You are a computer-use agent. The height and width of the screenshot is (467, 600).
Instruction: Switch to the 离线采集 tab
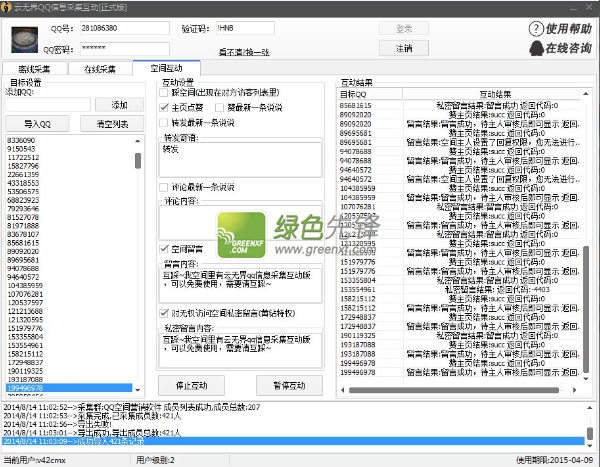35,68
